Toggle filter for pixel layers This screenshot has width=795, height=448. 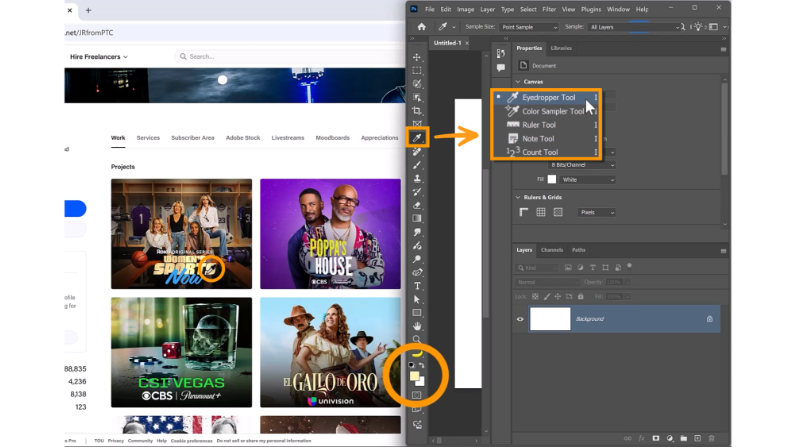coord(568,268)
